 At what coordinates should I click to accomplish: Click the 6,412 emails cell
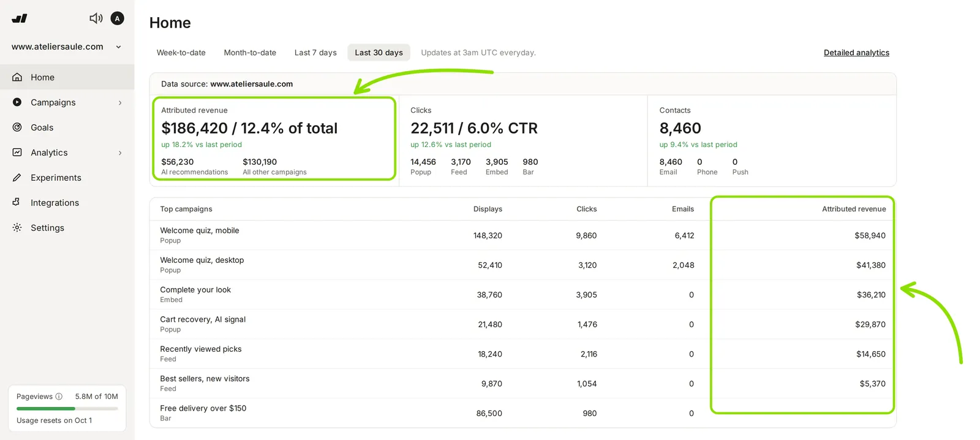684,235
